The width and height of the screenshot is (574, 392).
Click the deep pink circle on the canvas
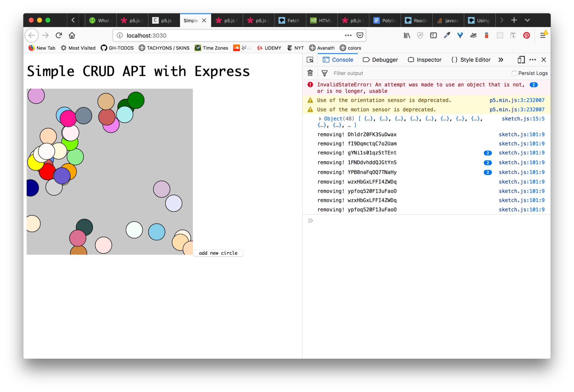point(68,119)
